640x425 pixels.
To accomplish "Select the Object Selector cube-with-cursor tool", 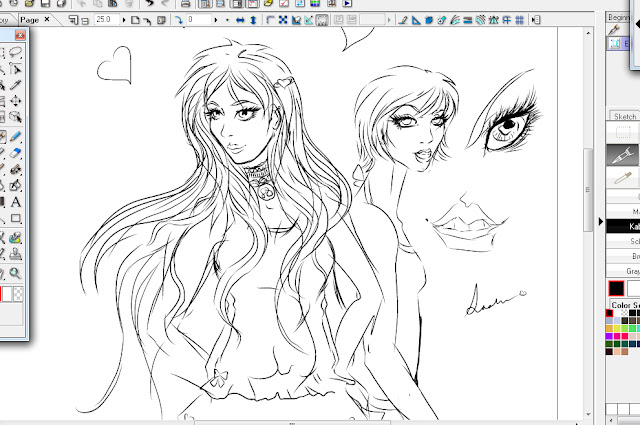I will click(x=16, y=118).
